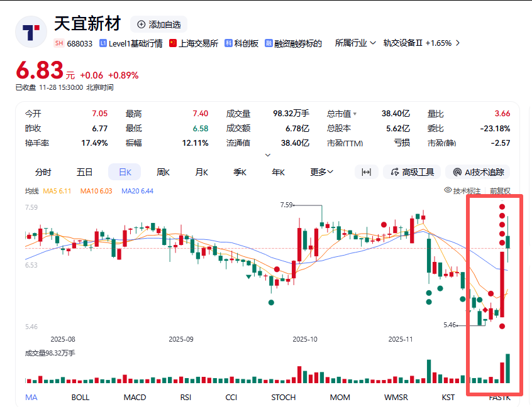
Task: Click the current price 6.83
Action: 40,70
